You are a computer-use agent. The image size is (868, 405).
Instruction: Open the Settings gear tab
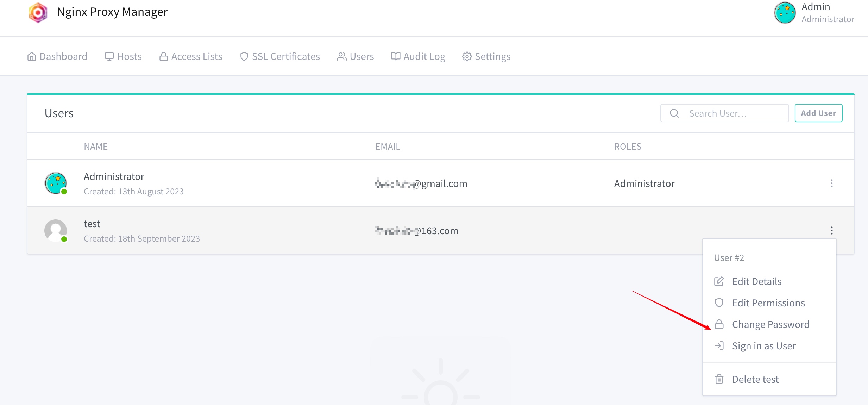click(486, 56)
